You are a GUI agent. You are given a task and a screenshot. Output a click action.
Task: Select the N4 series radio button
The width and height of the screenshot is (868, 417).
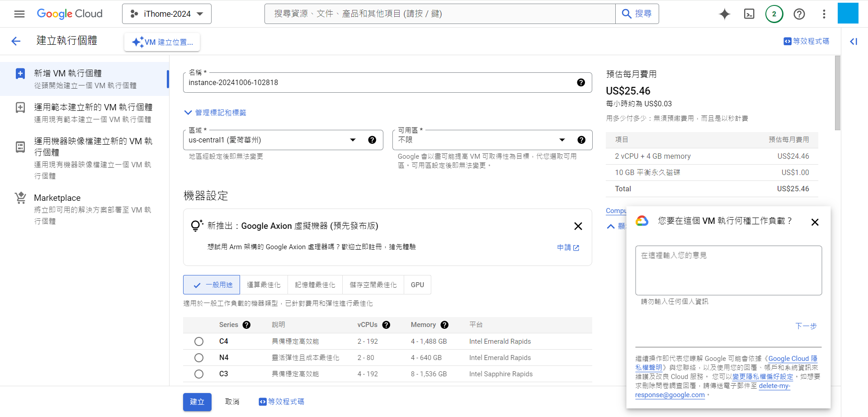point(199,358)
